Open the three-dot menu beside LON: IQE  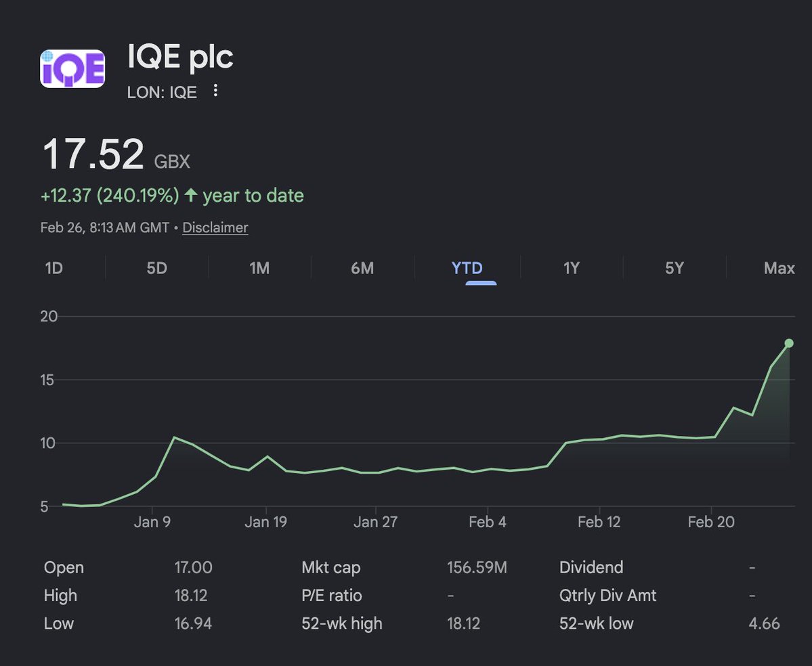click(x=215, y=91)
